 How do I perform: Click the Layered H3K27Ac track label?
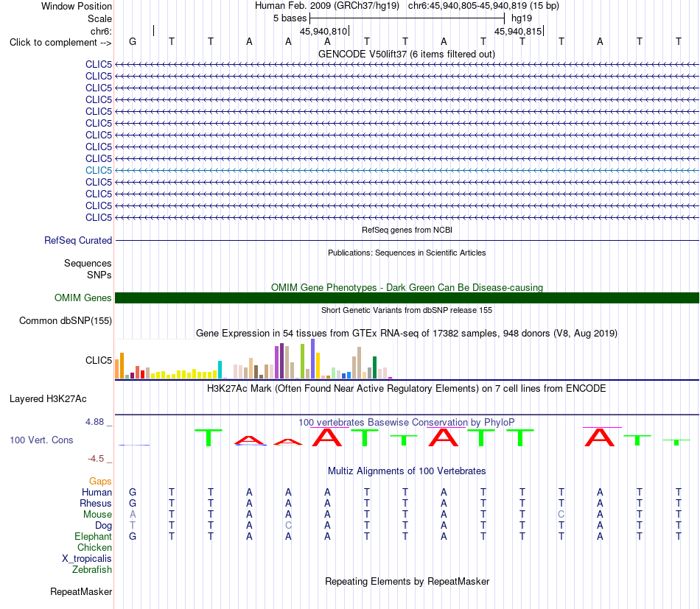[48, 399]
